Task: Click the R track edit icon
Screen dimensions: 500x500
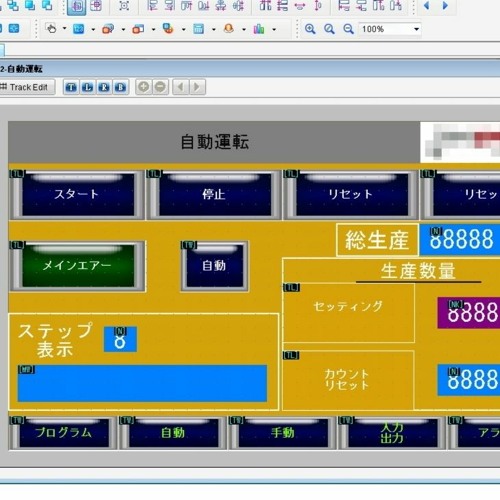Action: coord(104,87)
